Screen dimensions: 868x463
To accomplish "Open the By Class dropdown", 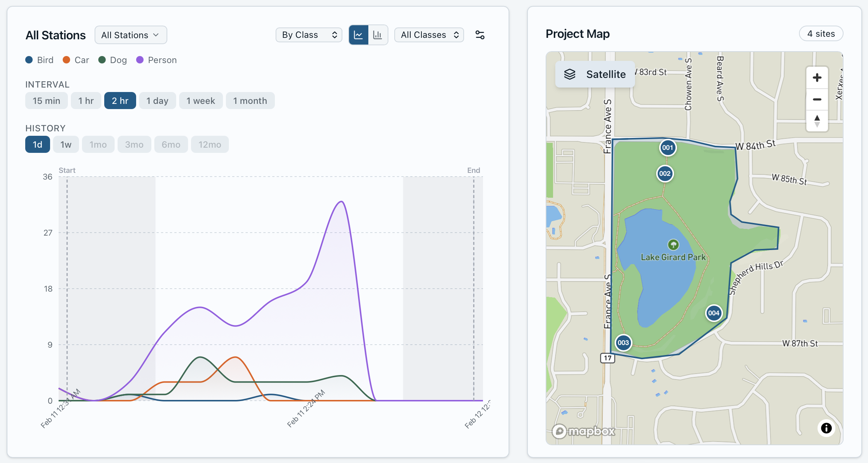I will pyautogui.click(x=309, y=35).
